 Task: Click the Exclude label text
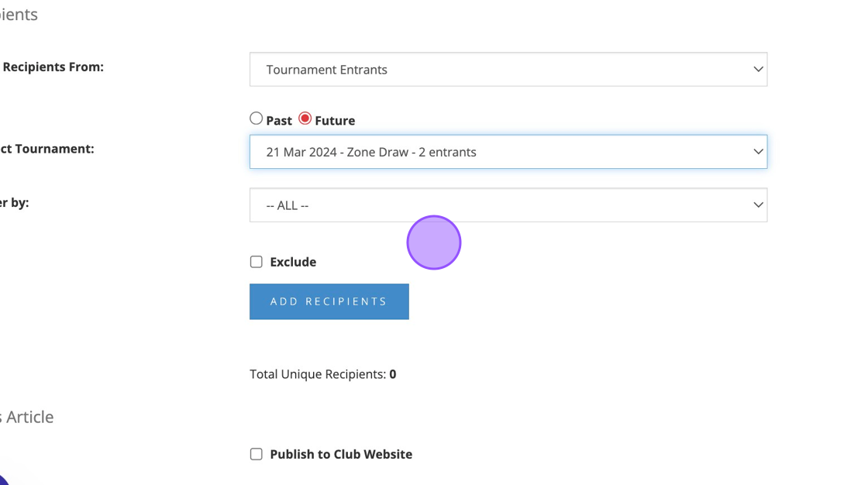pos(293,262)
